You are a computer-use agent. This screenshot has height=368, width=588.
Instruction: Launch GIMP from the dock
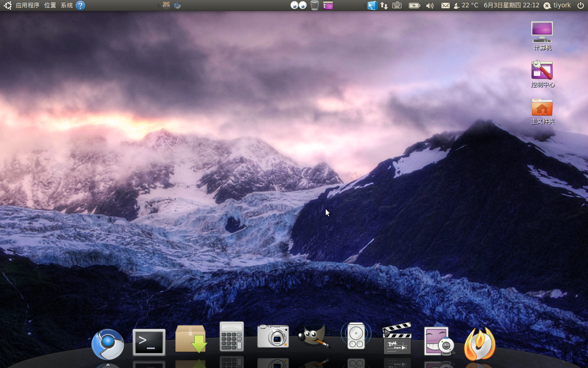(313, 336)
